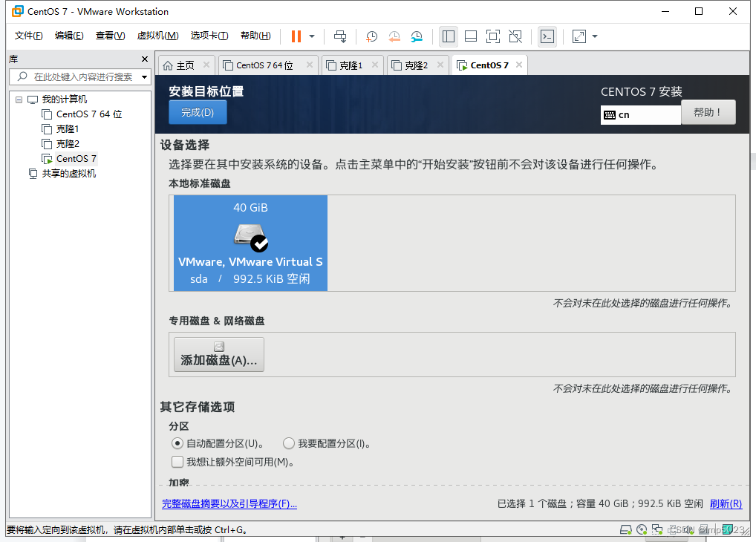
Task: Click the cn keyboard layout indicator
Action: pyautogui.click(x=640, y=115)
